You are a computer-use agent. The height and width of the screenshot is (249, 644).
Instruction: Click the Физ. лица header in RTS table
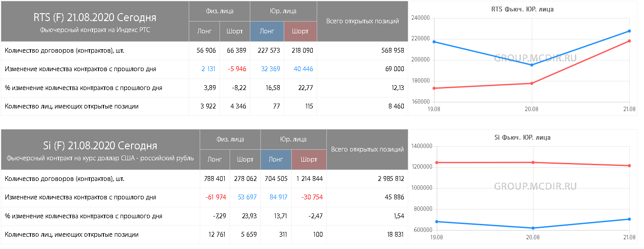220,11
